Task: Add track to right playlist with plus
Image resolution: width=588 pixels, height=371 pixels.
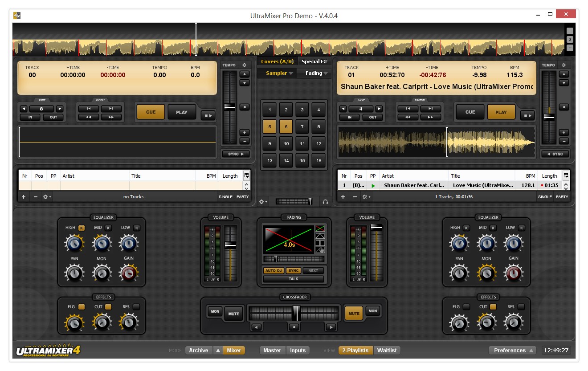Action: click(x=343, y=197)
